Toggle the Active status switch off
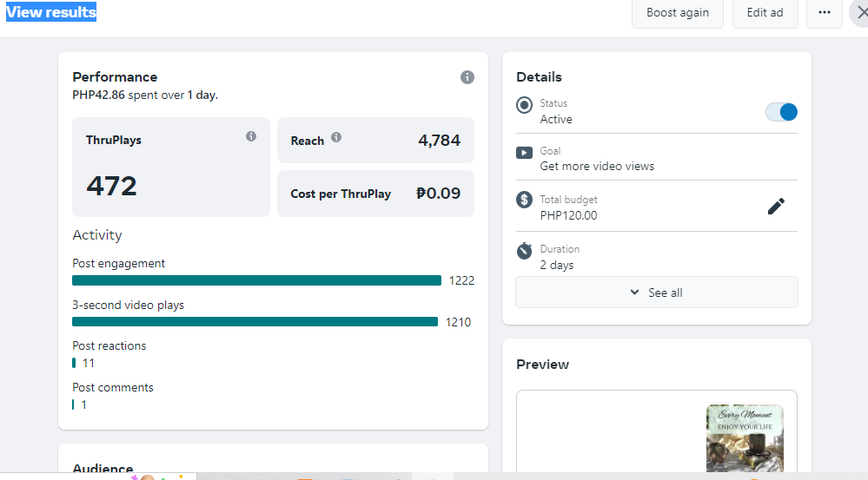Viewport: 868px width, 480px height. pyautogui.click(x=781, y=112)
